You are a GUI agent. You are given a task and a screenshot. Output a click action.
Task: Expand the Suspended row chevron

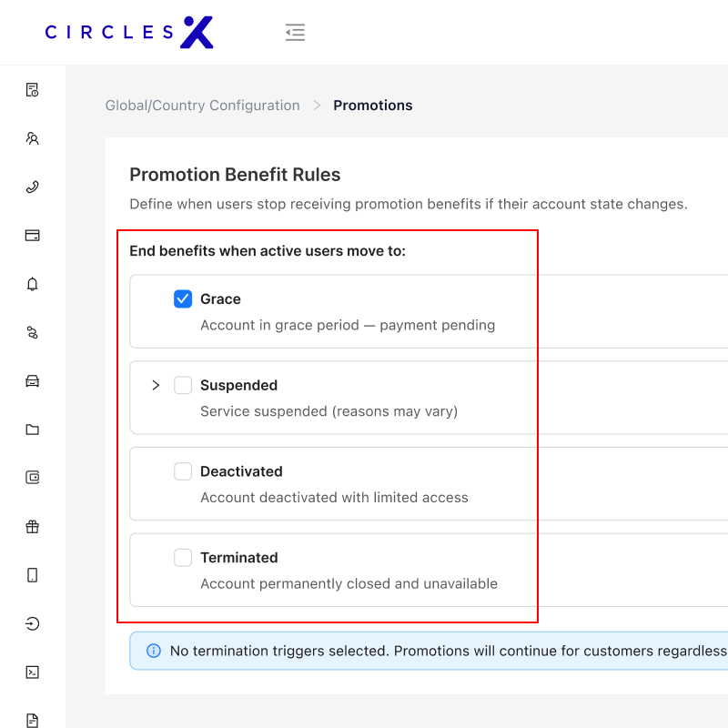[156, 385]
